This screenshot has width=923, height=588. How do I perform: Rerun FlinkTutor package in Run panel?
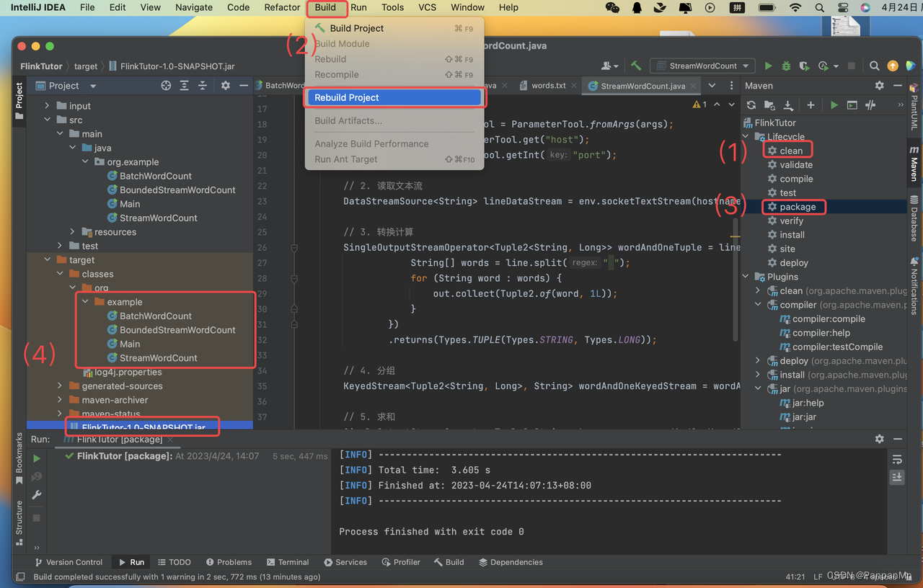(x=37, y=458)
